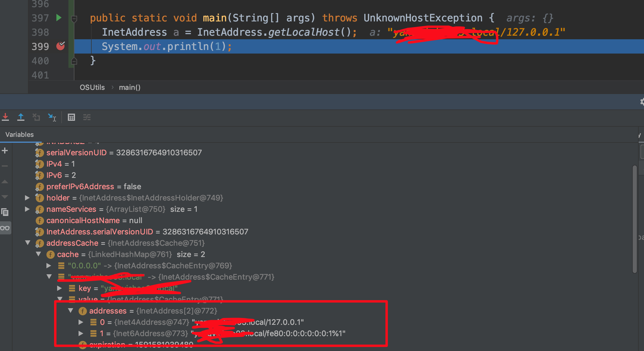Collapse the addressCache tree node
644x351 pixels.
coord(28,243)
